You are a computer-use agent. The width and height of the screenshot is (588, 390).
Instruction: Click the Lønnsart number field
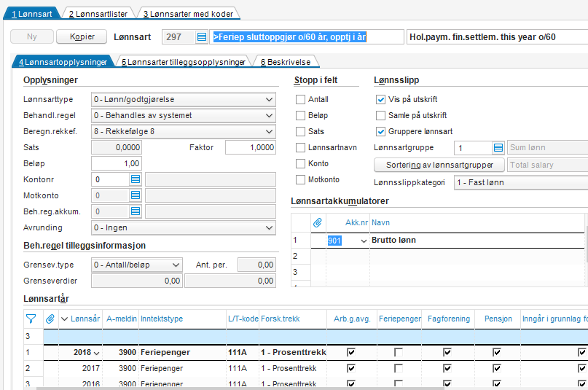(x=179, y=37)
